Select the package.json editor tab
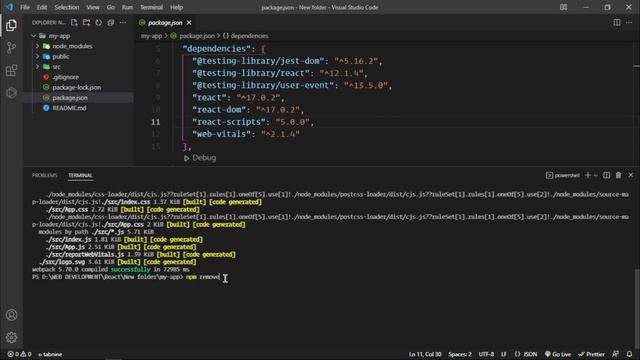 click(x=165, y=23)
